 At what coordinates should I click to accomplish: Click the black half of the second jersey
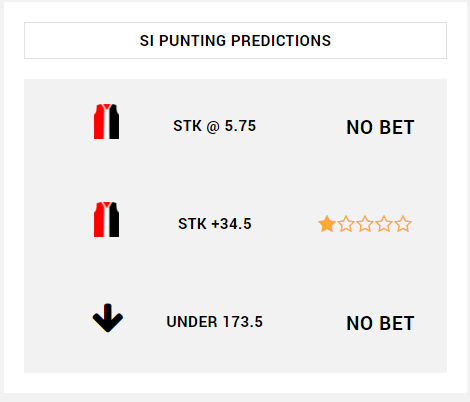click(x=114, y=220)
